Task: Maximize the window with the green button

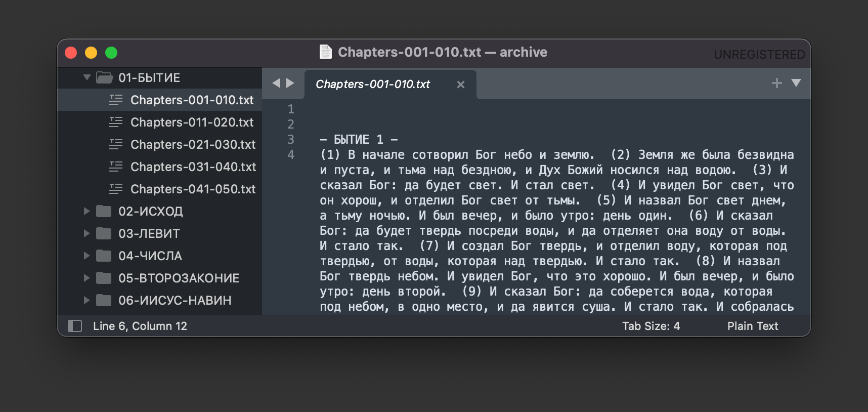Action: tap(111, 53)
